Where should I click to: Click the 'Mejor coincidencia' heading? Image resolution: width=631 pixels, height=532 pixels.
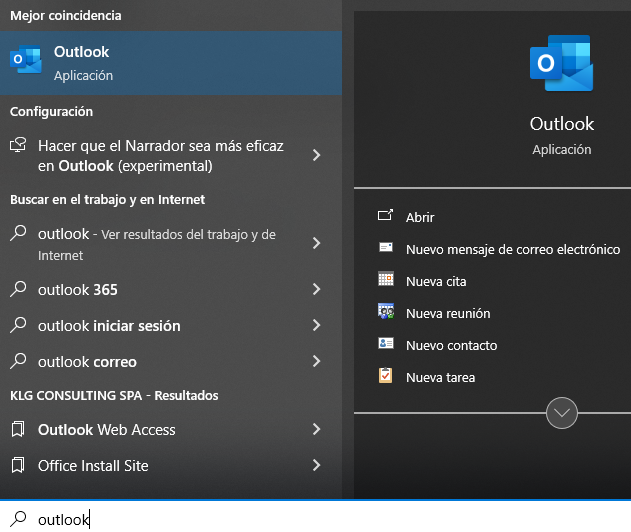click(66, 16)
